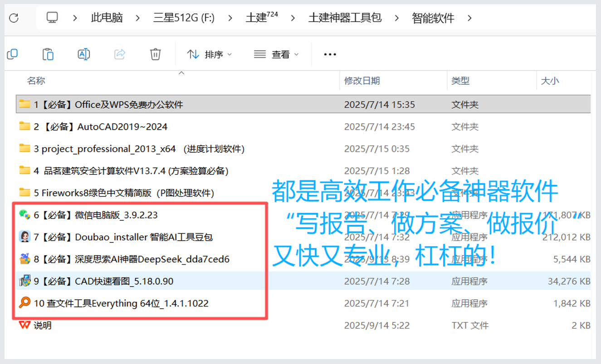Click the Doubao avatar icon of Doubao_installer
Viewport: 601px width, 364px height.
pyautogui.click(x=24, y=237)
